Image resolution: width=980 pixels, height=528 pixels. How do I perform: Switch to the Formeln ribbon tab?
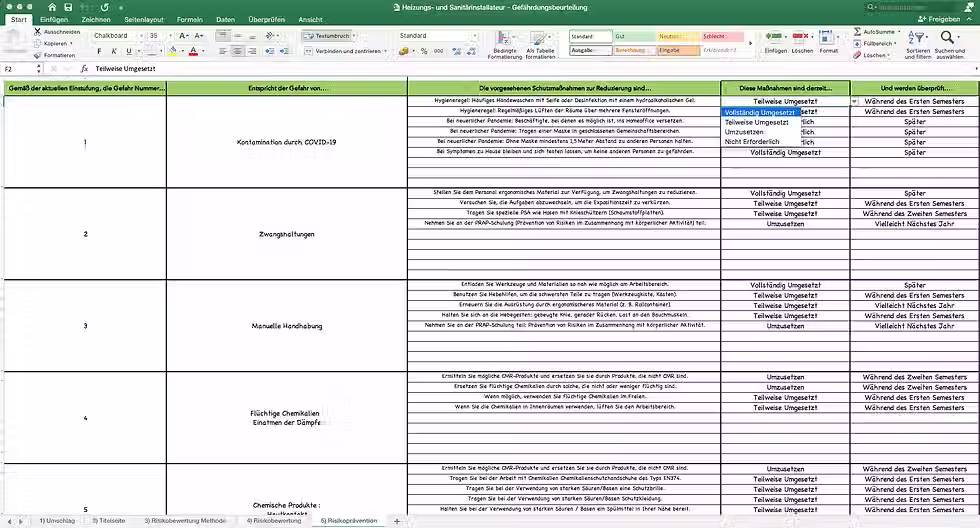189,19
